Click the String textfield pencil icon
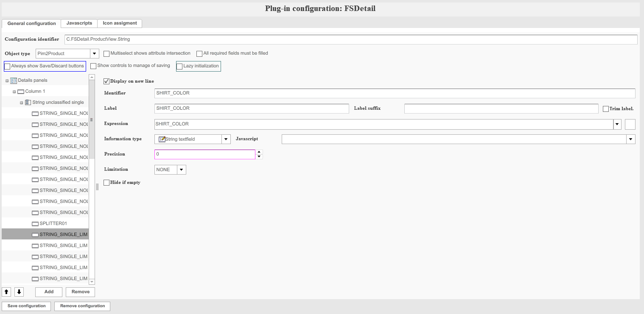The height and width of the screenshot is (314, 644). point(162,139)
